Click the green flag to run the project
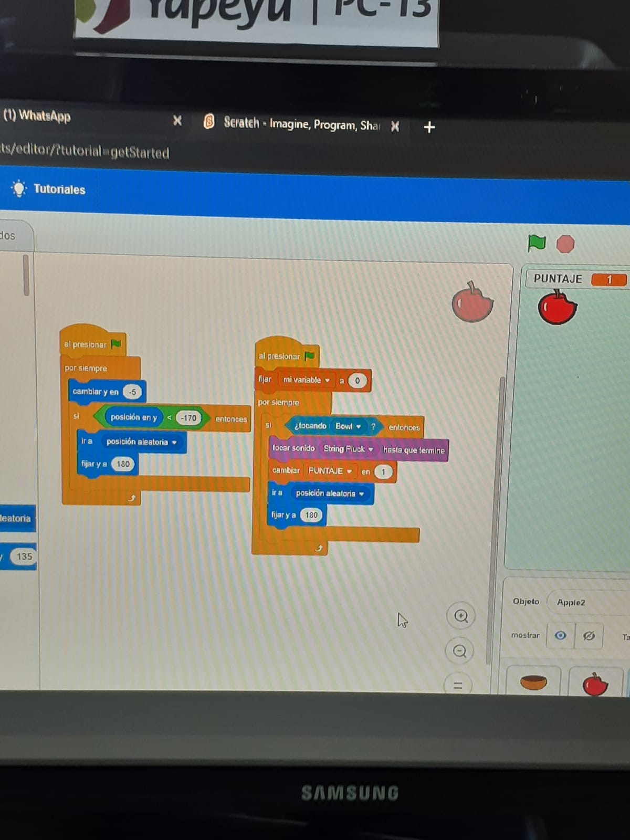 (537, 243)
